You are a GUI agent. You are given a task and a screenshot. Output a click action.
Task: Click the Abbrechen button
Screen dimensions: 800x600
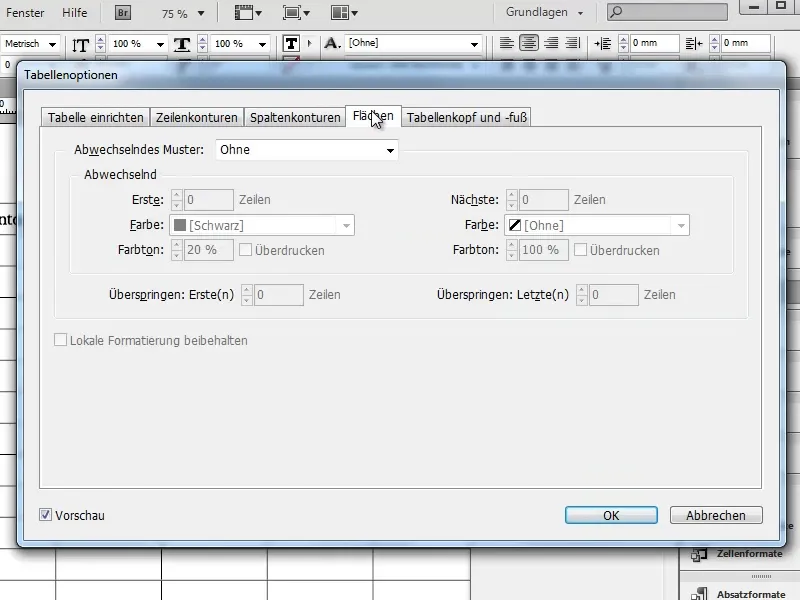pos(716,515)
